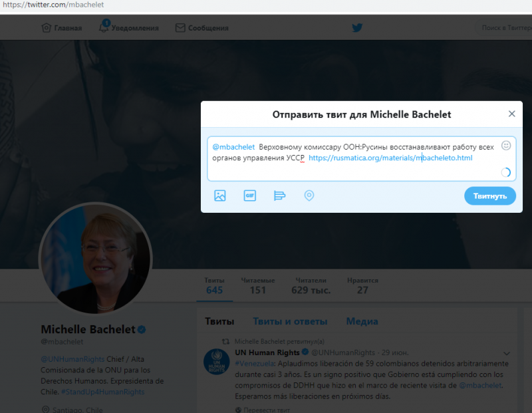Close the tweet compose dialog
Viewport: 532px width, 413px height.
click(511, 114)
